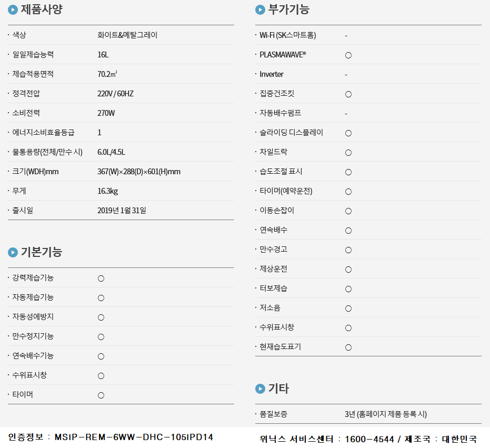490x448 pixels.
Task: Click the play icon beside 제품사양 heading
Action: (13, 9)
